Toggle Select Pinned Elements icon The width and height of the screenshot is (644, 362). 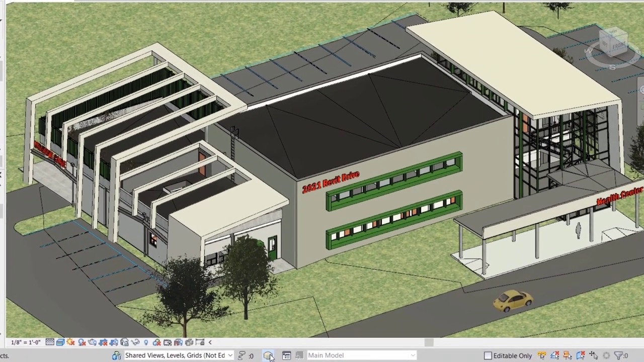(x=568, y=355)
